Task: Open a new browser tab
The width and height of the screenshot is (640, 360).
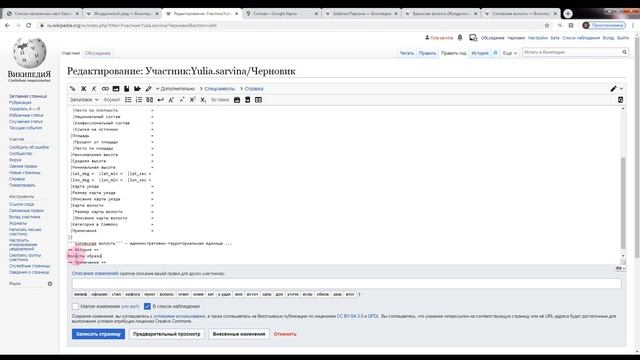Action: 568,13
